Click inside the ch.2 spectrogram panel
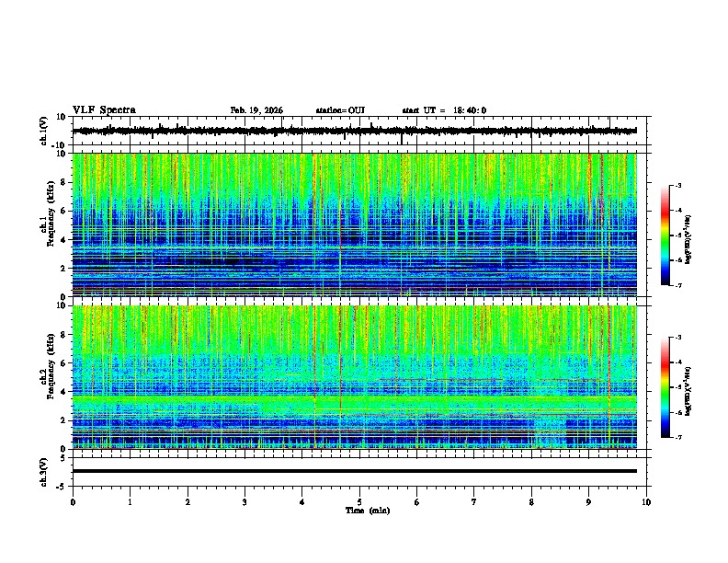The height and width of the screenshot is (563, 728). (x=354, y=377)
